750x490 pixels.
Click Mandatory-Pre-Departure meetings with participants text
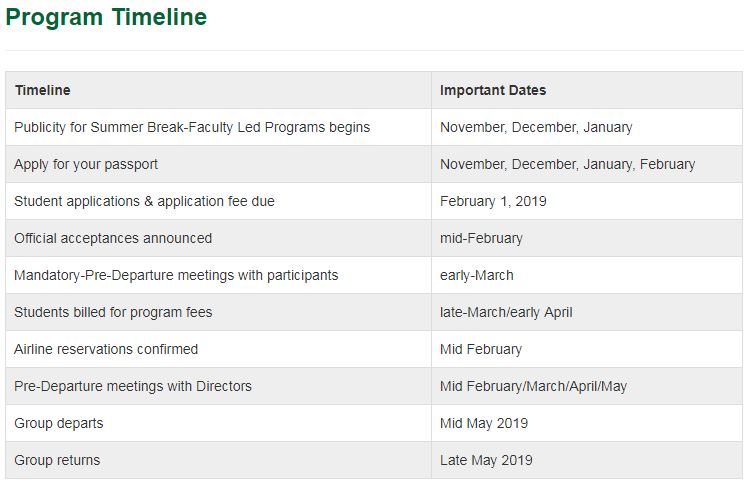coord(176,275)
